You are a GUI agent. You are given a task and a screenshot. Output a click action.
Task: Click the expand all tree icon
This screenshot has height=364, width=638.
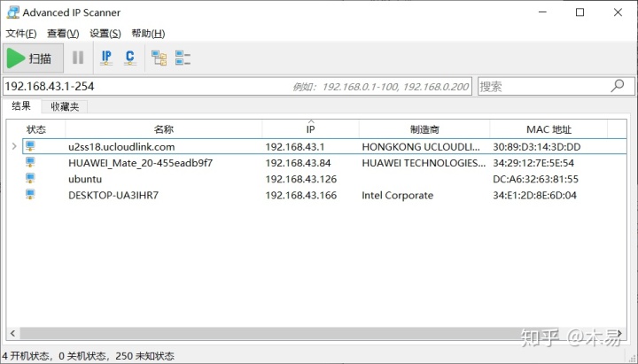(159, 58)
